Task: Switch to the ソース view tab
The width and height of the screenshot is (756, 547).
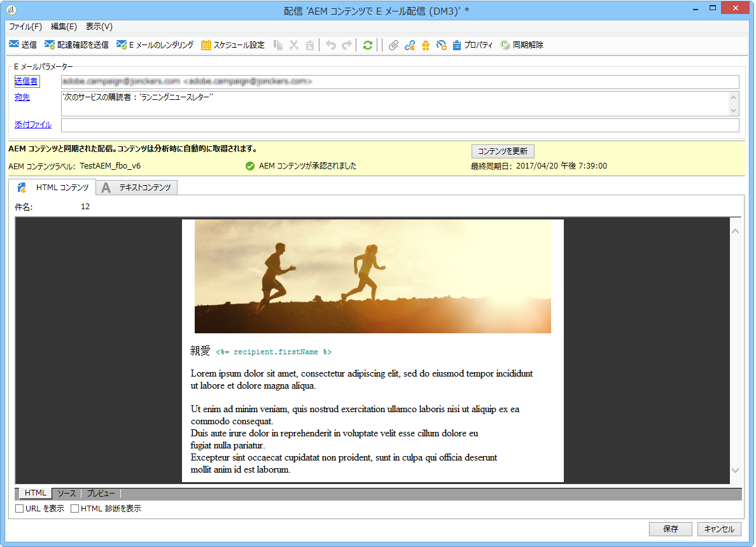Action: 67,493
